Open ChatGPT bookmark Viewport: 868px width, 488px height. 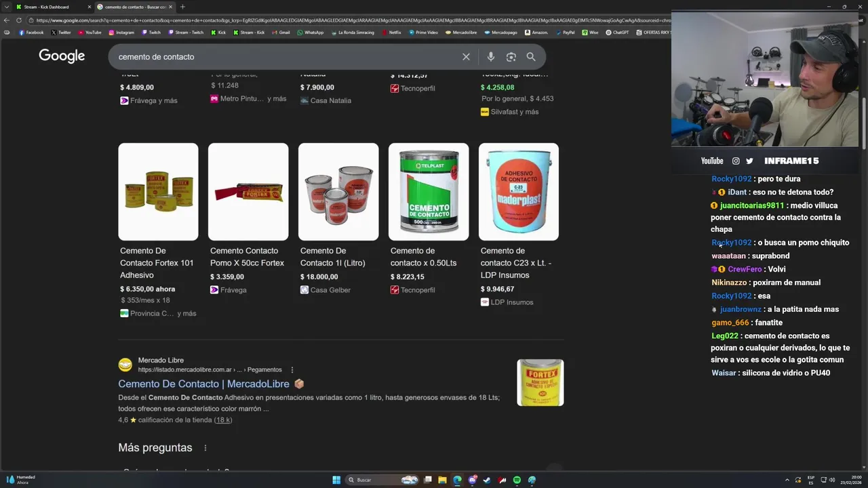point(618,33)
